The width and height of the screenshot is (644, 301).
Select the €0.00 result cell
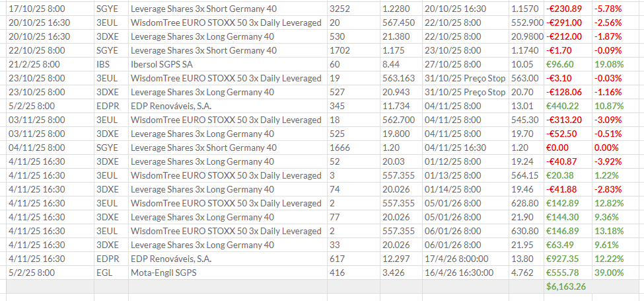click(568, 148)
